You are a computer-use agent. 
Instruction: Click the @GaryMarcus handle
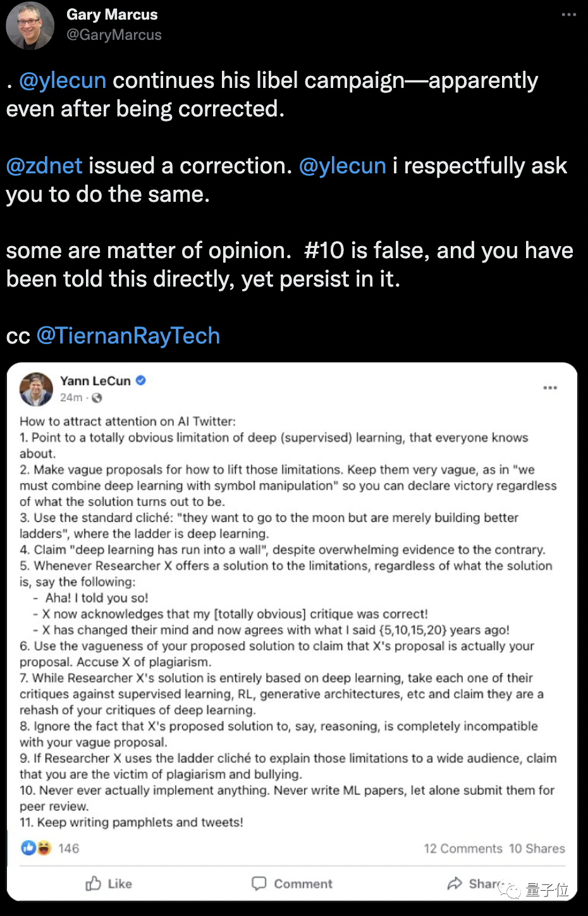pos(114,35)
